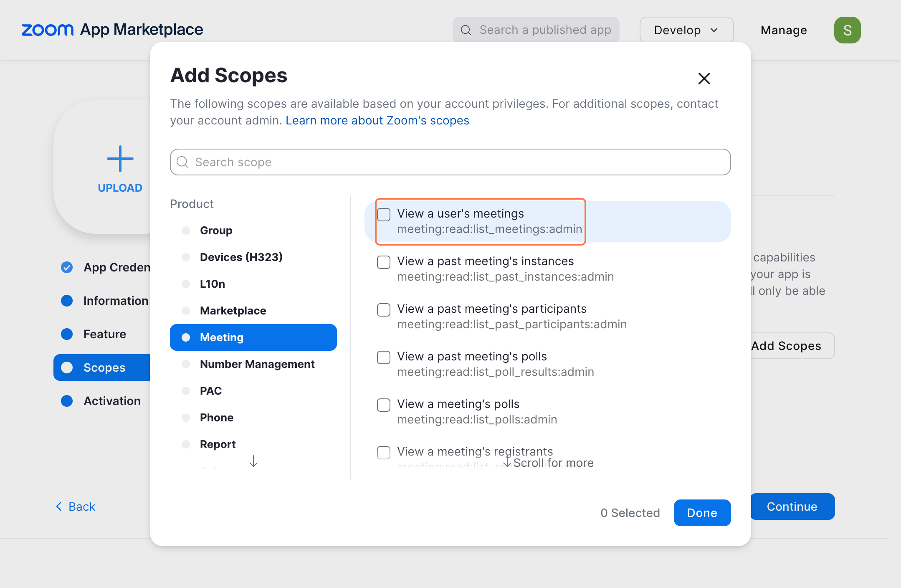Select the Phone product category
The height and width of the screenshot is (588, 901).
click(253, 418)
